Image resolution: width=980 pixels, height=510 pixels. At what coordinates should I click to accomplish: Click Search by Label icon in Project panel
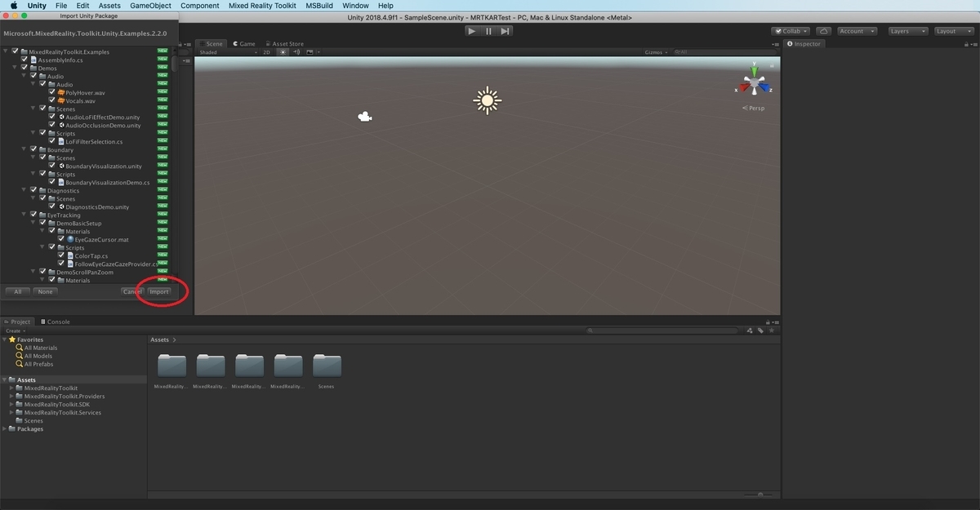pyautogui.click(x=760, y=330)
